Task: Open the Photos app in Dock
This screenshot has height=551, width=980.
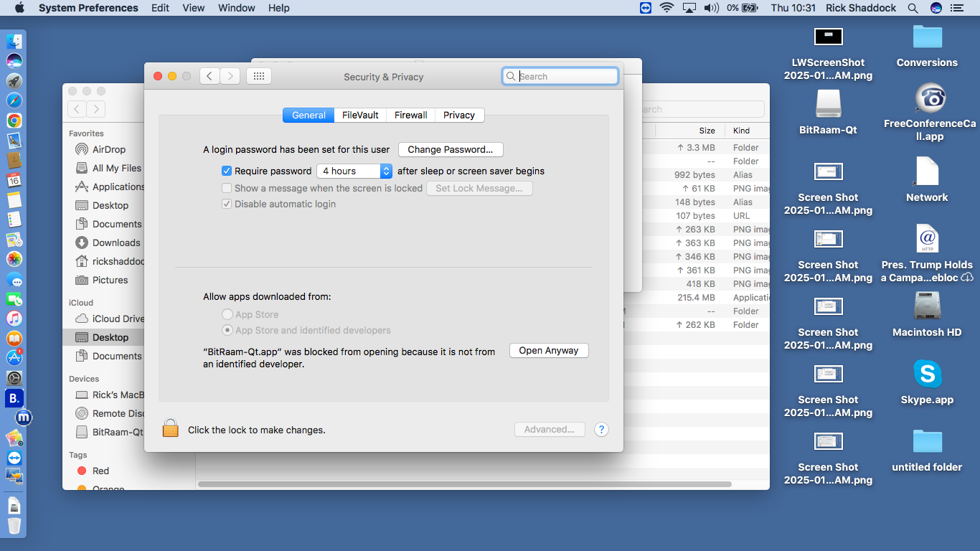Action: coord(14,259)
